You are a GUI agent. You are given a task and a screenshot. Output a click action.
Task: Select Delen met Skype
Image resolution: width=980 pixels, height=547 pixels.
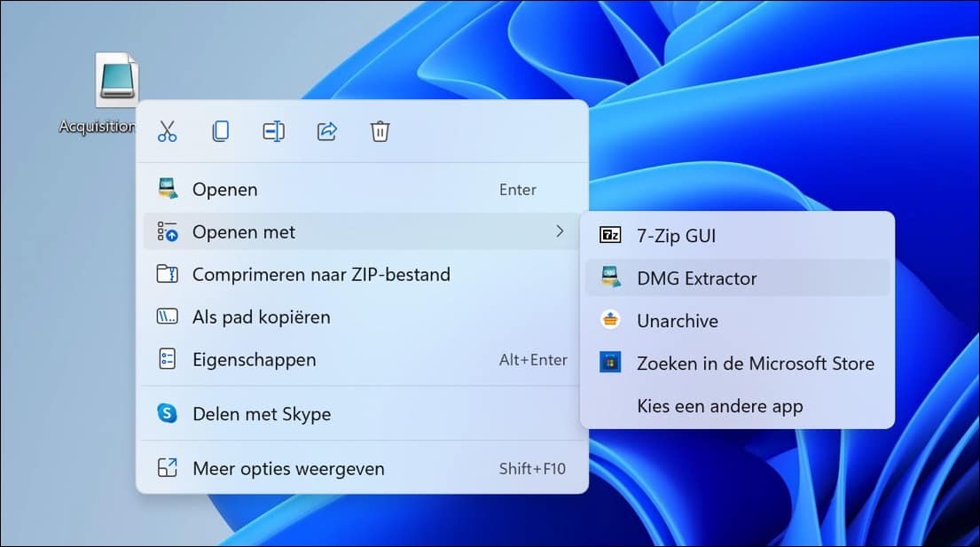(262, 414)
